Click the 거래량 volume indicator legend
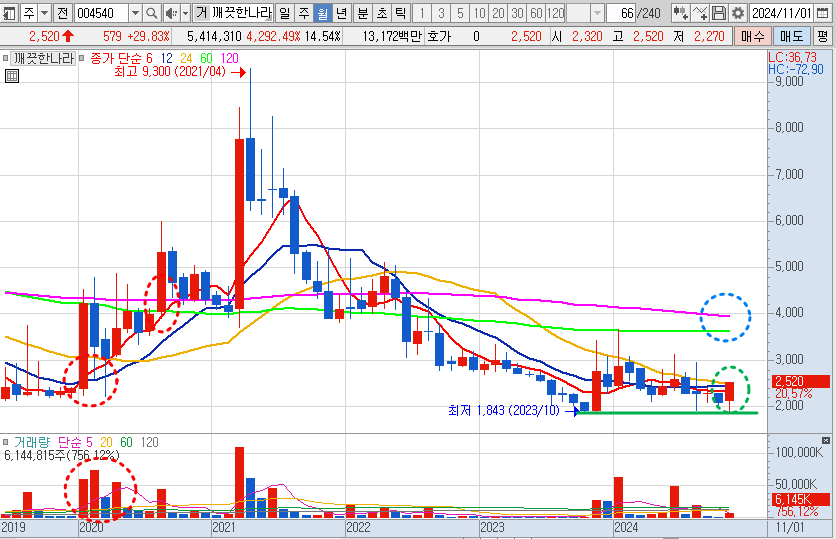This screenshot has height=539, width=836. click(x=32, y=442)
